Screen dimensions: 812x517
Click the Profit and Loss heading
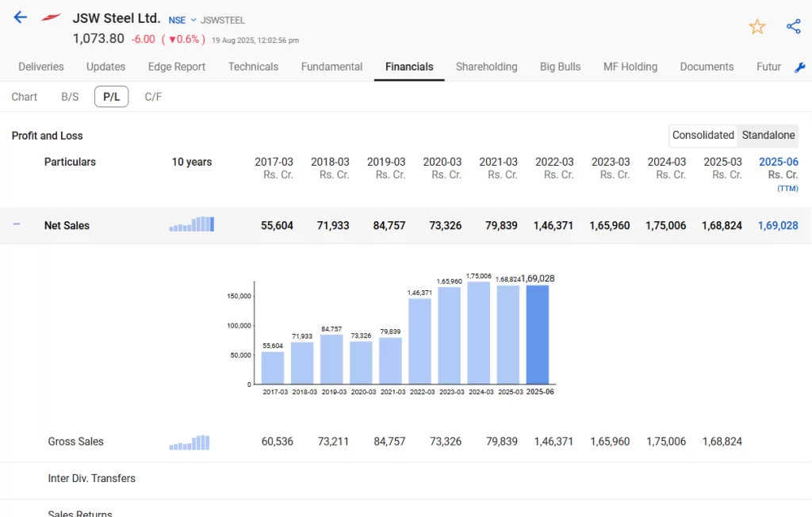(x=47, y=136)
